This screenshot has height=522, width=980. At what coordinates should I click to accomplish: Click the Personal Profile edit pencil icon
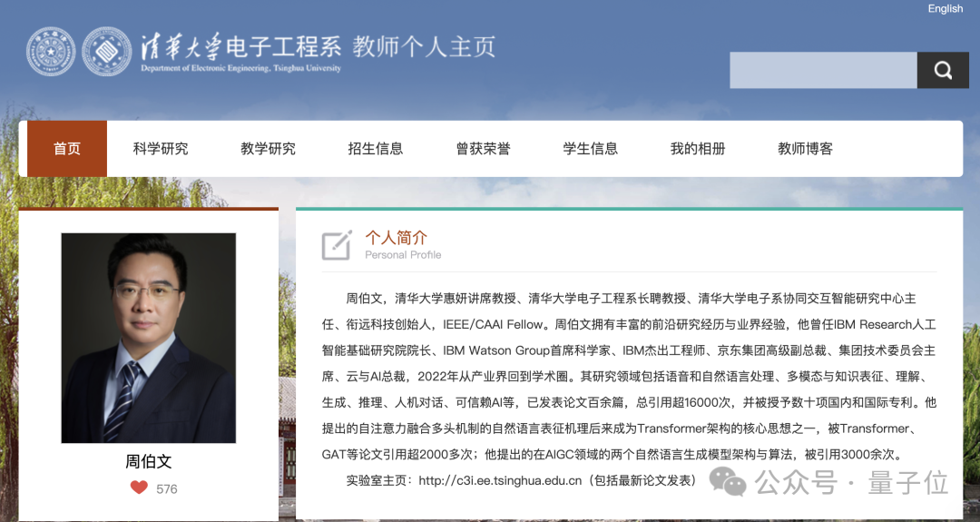tap(337, 244)
